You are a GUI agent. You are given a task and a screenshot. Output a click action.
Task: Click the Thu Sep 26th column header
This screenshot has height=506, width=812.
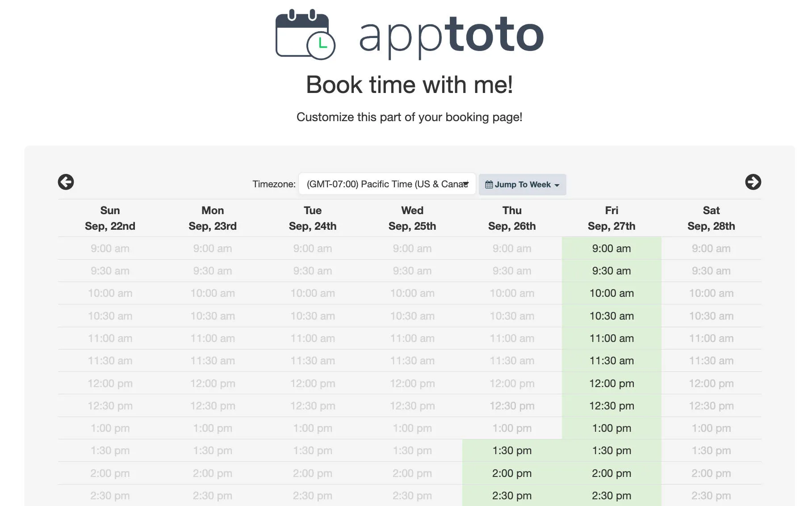click(512, 218)
